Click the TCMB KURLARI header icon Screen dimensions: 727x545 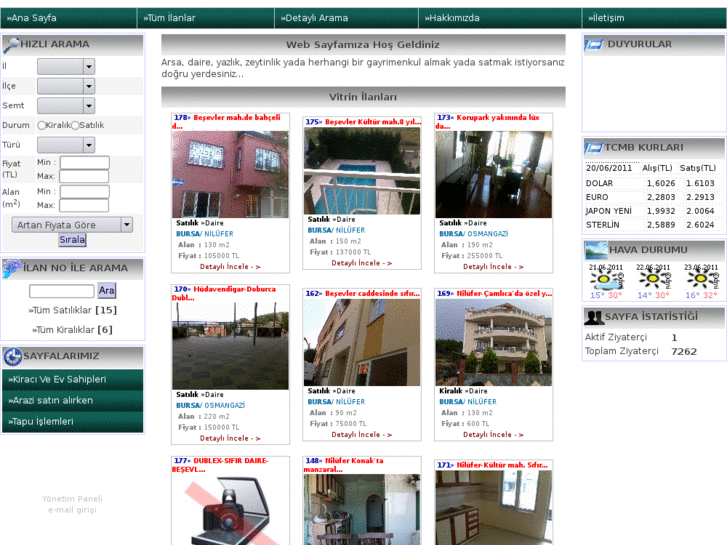(x=593, y=147)
